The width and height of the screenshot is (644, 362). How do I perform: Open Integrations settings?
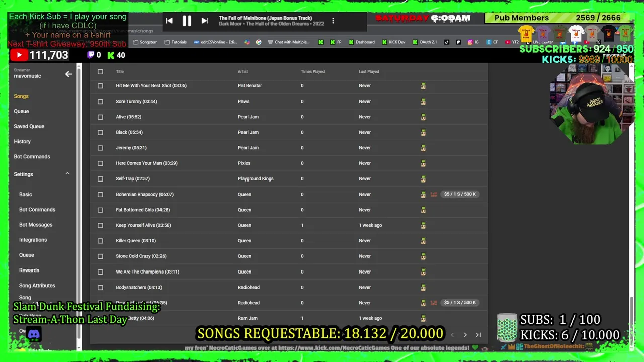click(x=33, y=240)
